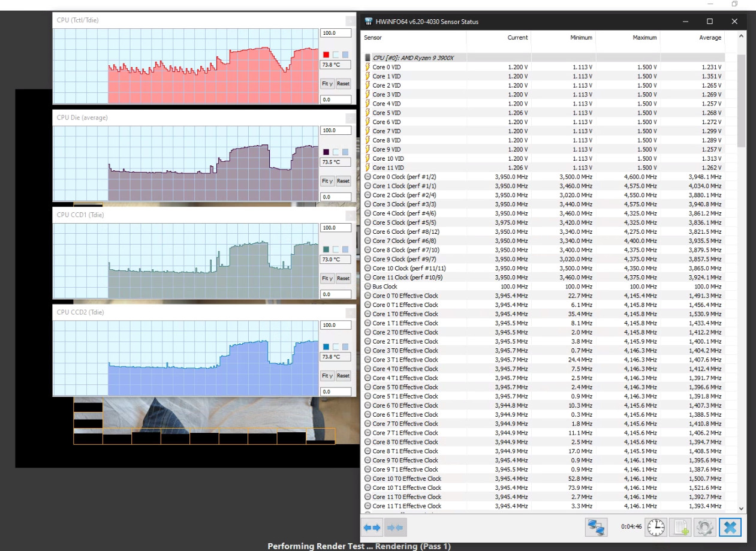756x551 pixels.
Task: Click icon beside Core 7 T1 Effective Clock
Action: click(368, 433)
